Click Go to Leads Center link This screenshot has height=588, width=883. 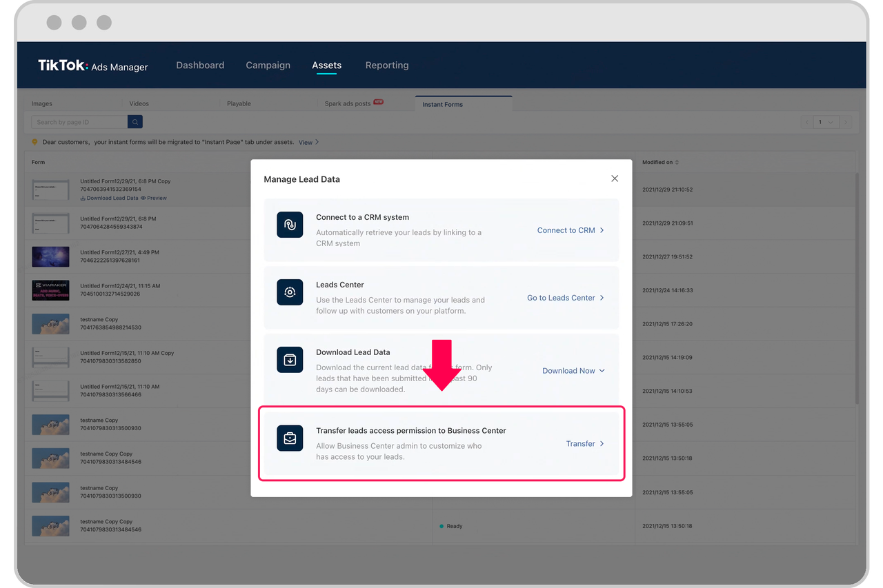click(x=565, y=298)
